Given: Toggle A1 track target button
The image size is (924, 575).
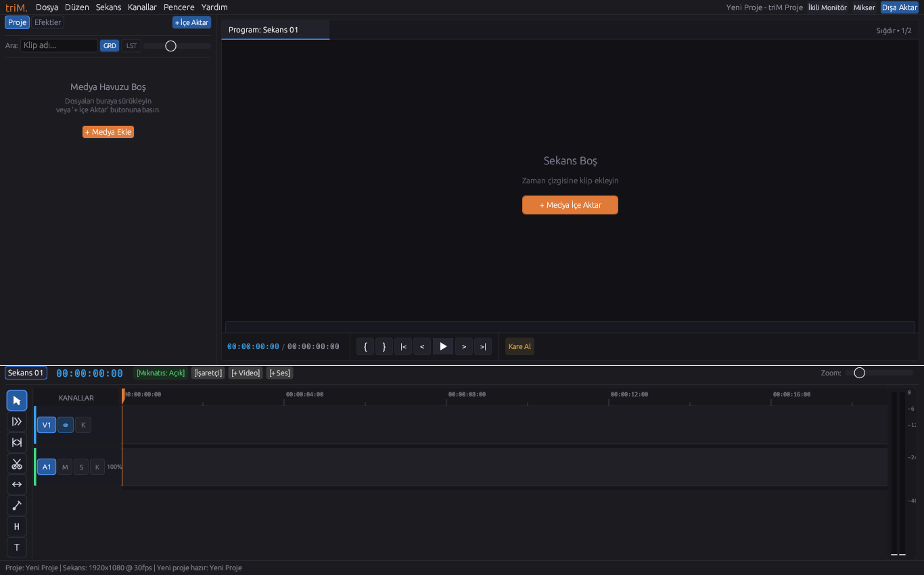Looking at the screenshot, I should point(47,467).
